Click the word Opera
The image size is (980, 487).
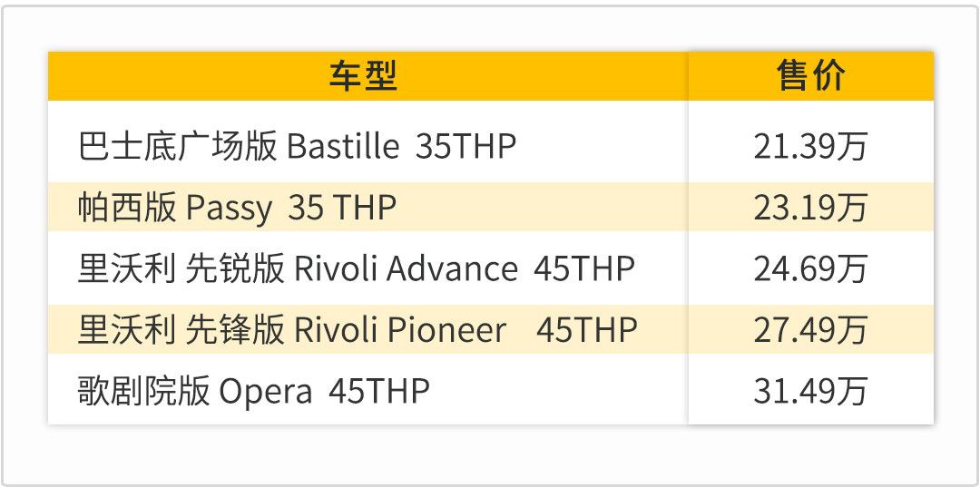coord(266,392)
